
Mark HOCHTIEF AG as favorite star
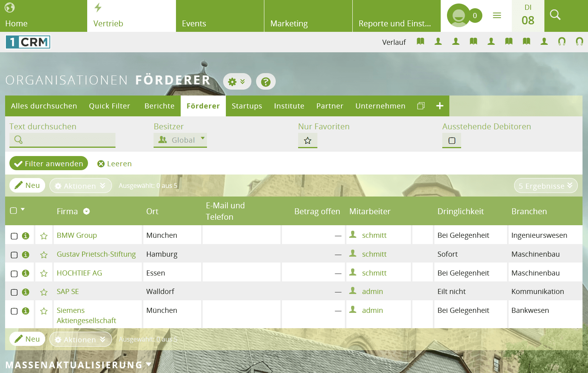click(x=44, y=273)
